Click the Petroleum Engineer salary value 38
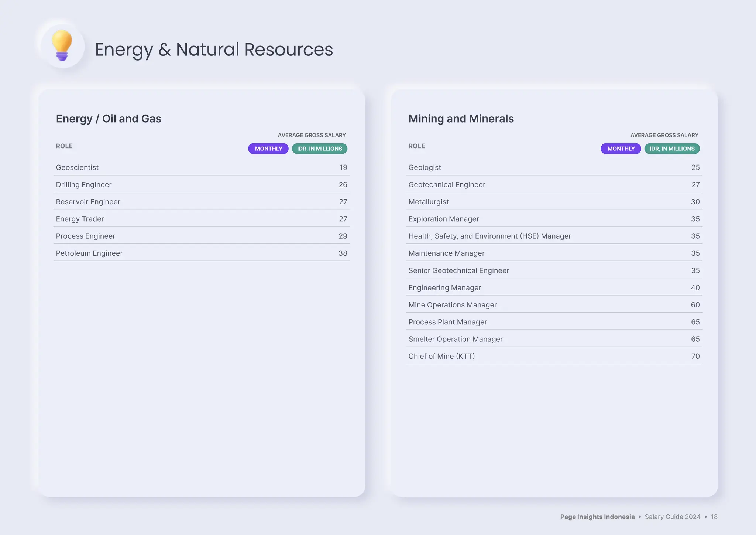This screenshot has height=535, width=756. [343, 253]
